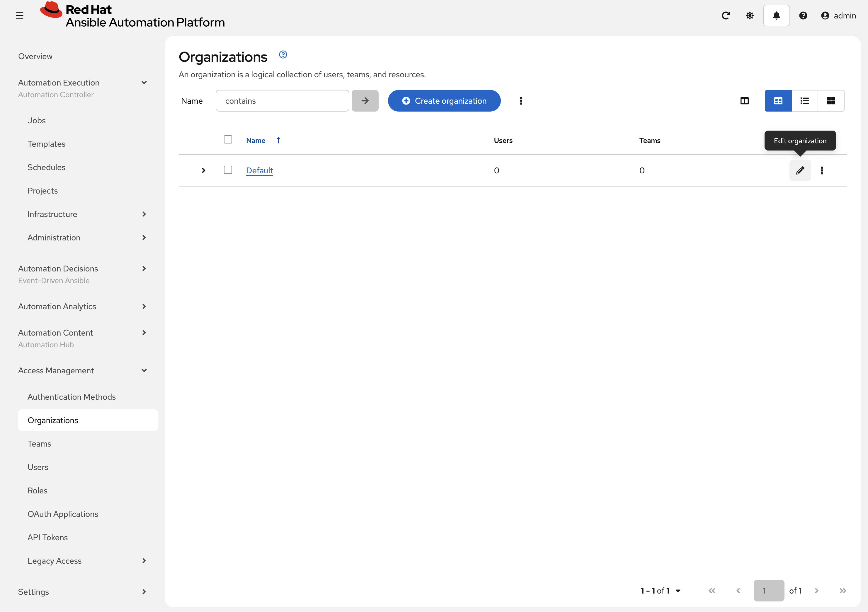Refresh the page using the reload icon
Viewport: 868px width, 612px height.
(726, 16)
